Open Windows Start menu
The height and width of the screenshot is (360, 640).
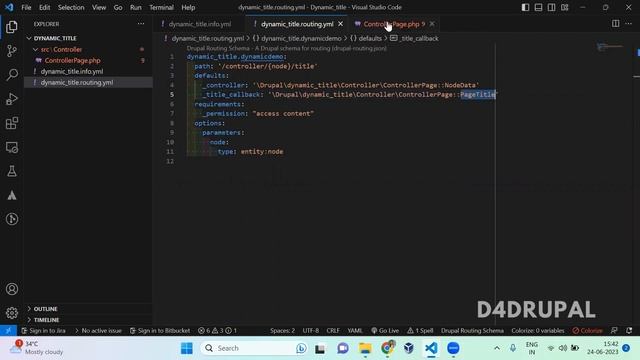(x=187, y=348)
